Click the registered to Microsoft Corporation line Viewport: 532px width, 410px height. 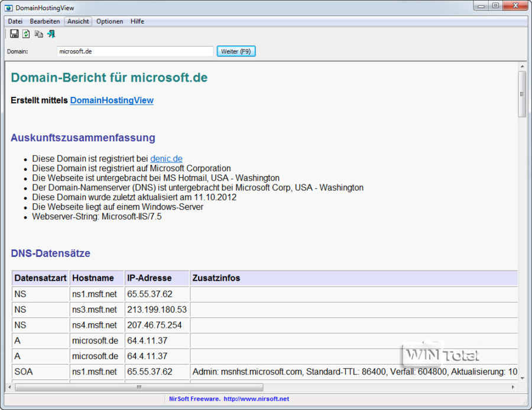coord(131,168)
